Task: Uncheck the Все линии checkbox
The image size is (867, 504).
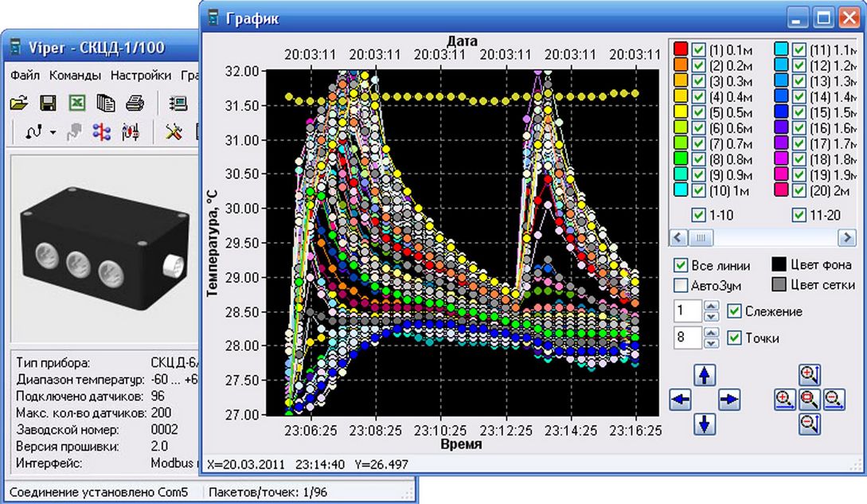Action: tap(681, 265)
